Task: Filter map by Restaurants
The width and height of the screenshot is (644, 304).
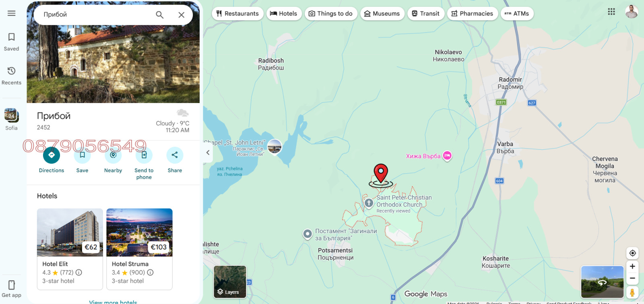Action: click(237, 14)
